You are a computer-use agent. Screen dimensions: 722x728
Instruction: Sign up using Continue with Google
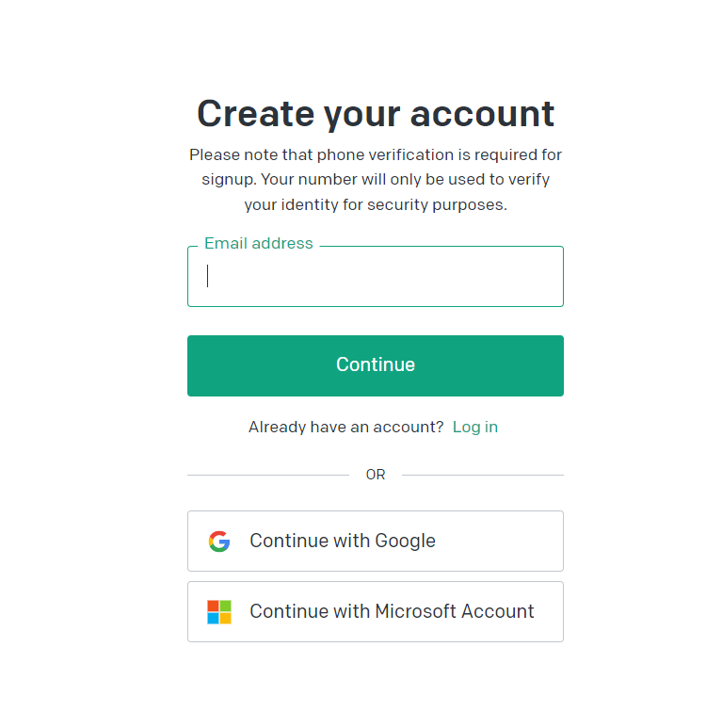pyautogui.click(x=376, y=541)
